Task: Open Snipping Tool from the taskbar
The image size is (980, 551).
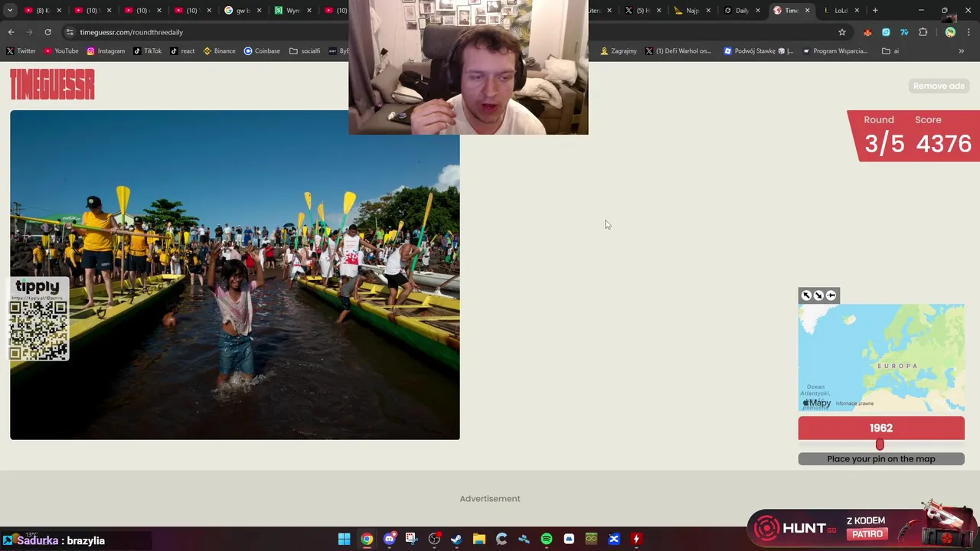Action: (x=411, y=539)
